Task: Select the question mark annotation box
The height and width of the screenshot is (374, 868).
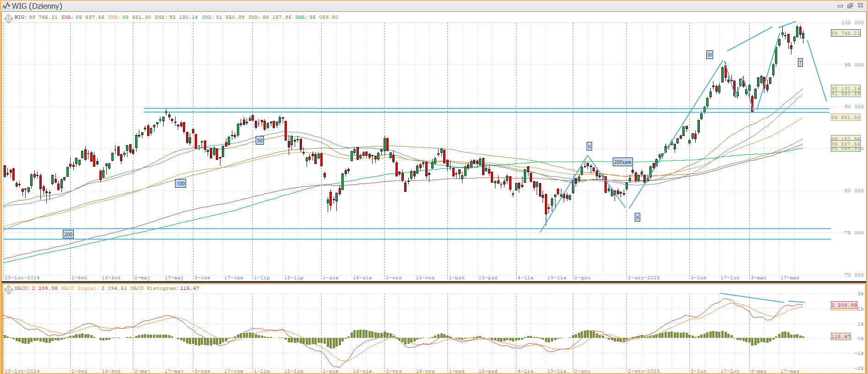Action: [x=800, y=63]
